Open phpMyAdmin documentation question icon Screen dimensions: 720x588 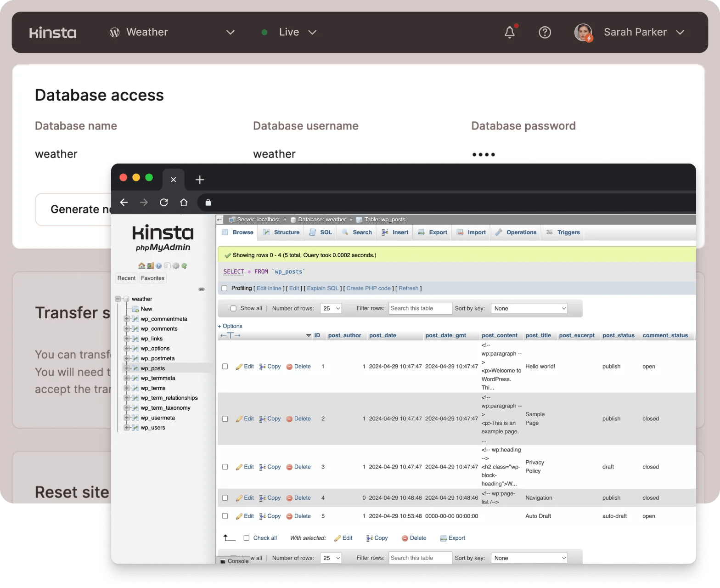159,266
